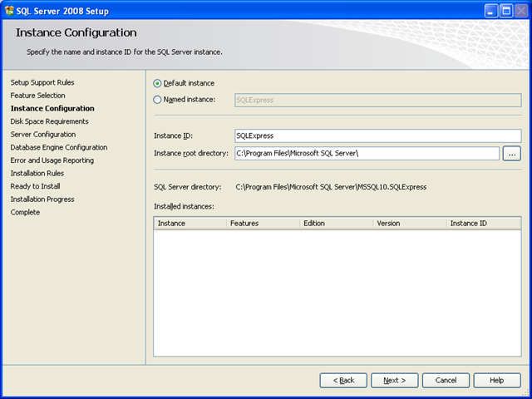
Task: Click the Instance ID text field
Action: [x=377, y=135]
